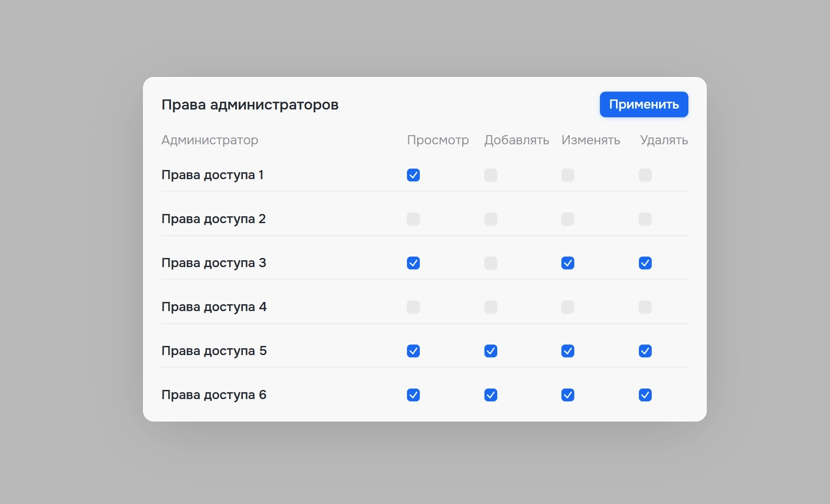Screen dimensions: 830x504
Task: Select the Права доступа 2 row label
Action: 214,219
